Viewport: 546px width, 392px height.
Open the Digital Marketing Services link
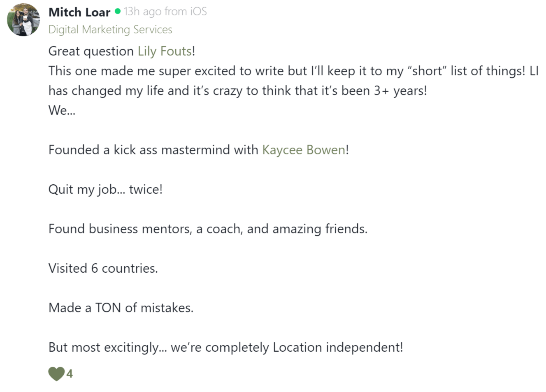110,30
